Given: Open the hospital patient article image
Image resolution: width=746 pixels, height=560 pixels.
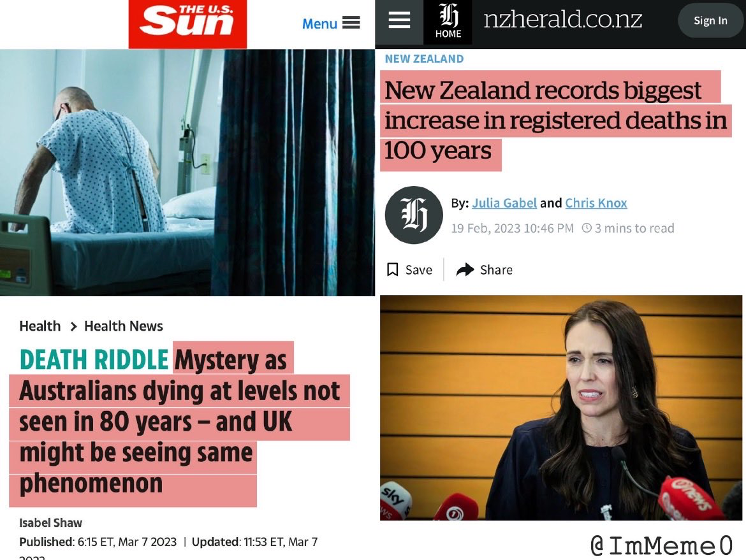Looking at the screenshot, I should (187, 172).
